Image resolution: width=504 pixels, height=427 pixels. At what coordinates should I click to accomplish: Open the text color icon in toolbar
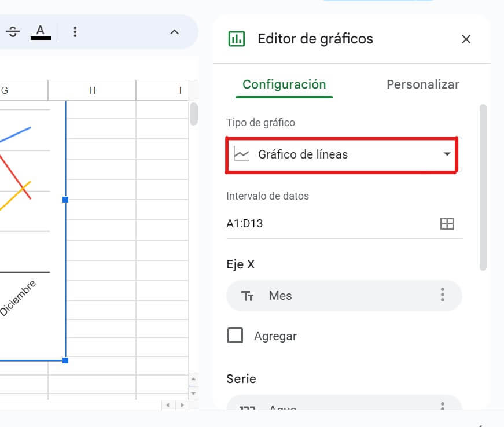41,31
